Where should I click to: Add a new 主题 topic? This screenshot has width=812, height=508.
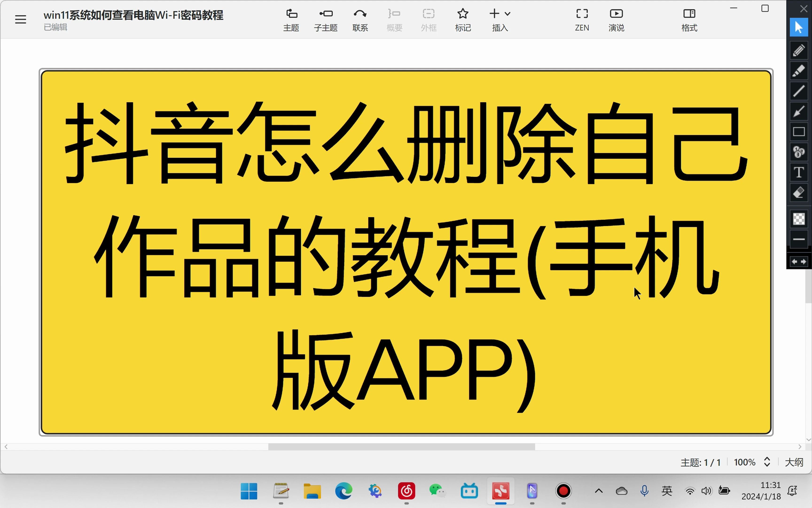click(291, 20)
